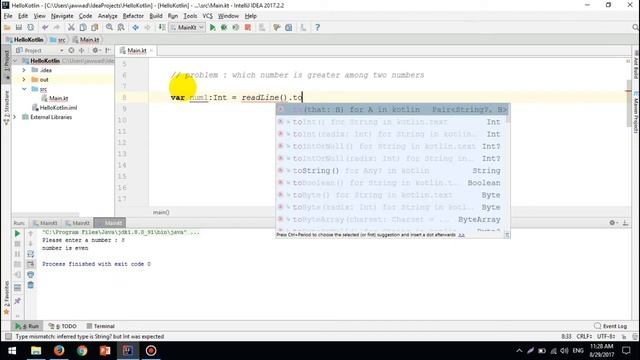This screenshot has width=640, height=360.
Task: Click the Save All toolbar icon
Action: tap(19, 27)
